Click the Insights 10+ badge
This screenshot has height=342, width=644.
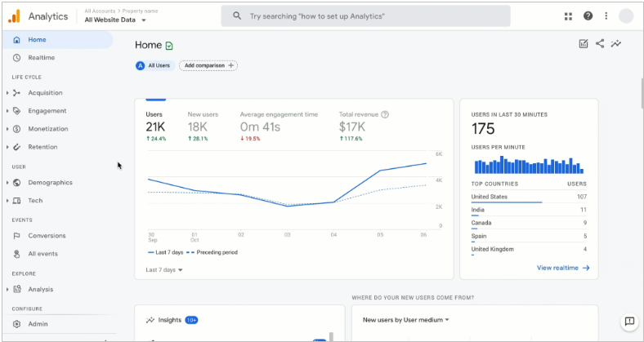point(191,320)
